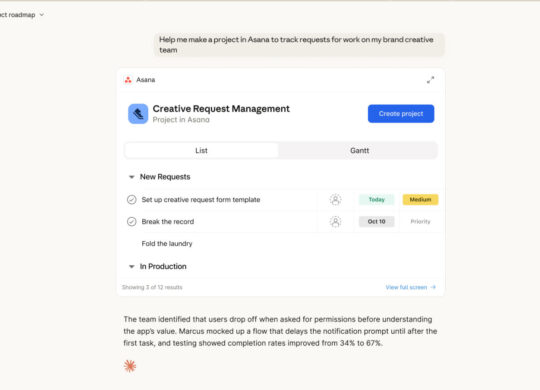Expand the Asana card with the fullscreen arrows icon

tap(430, 80)
